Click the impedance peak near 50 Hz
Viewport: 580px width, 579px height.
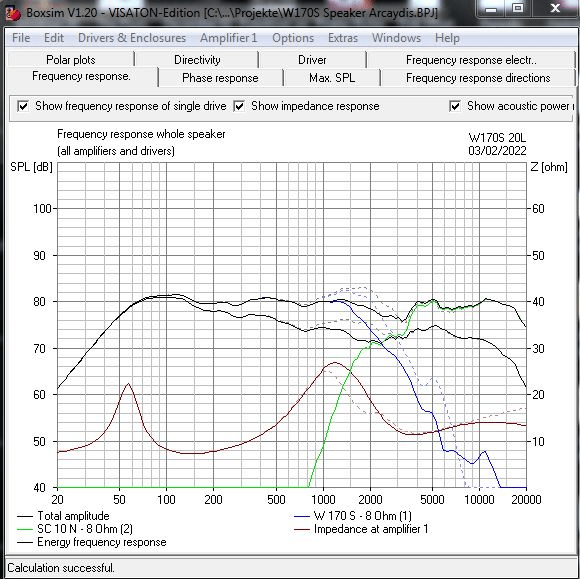(x=128, y=384)
